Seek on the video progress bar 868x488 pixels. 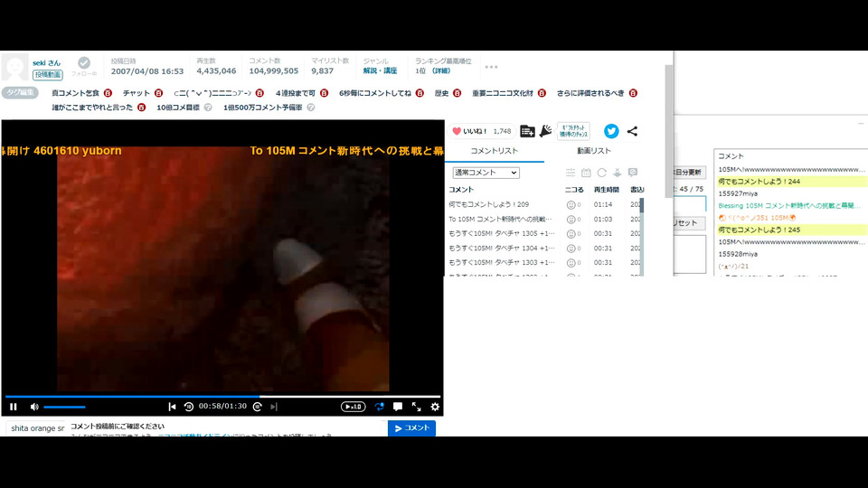tap(222, 396)
